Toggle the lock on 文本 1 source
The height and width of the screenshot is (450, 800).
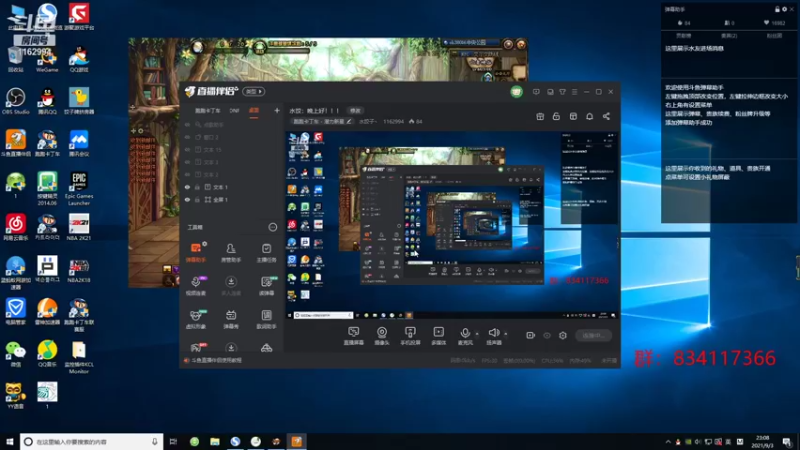coord(197,187)
